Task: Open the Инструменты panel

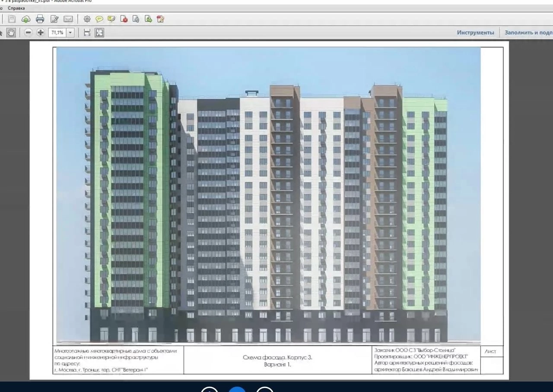Action: [475, 32]
